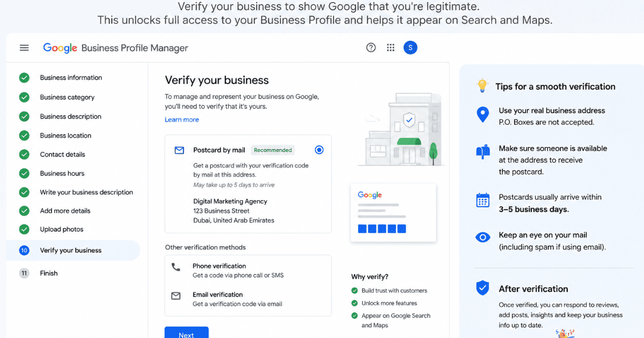Go to Business description step
Viewport: 644px width, 338px height.
pyautogui.click(x=70, y=116)
